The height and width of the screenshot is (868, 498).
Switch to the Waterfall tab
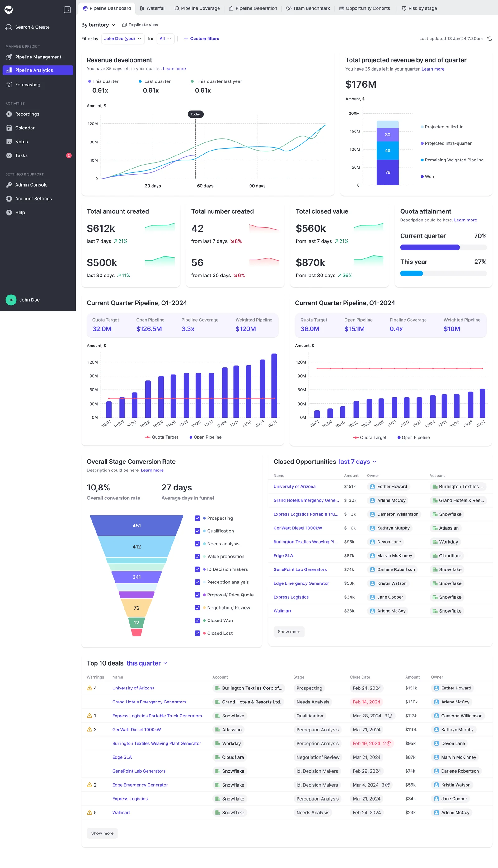point(153,8)
